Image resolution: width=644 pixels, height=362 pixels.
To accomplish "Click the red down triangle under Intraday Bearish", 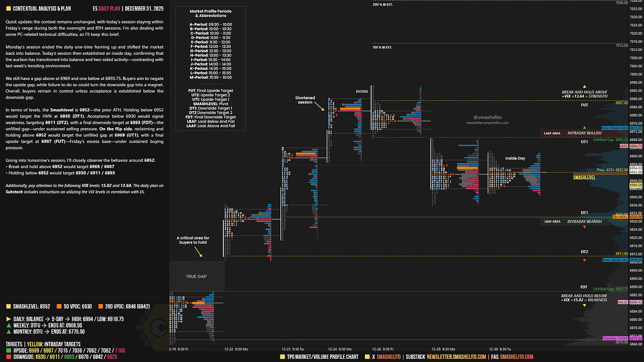I will [584, 227].
